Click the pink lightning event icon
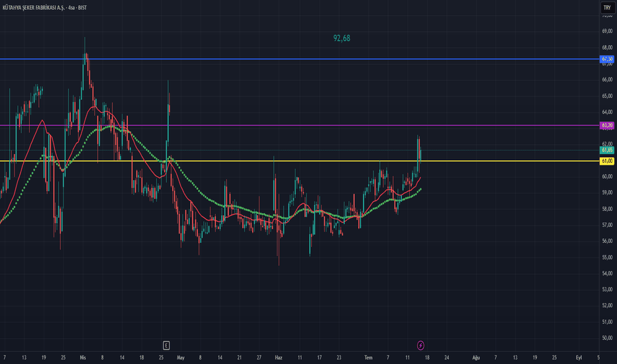The width and height of the screenshot is (617, 364). (x=420, y=345)
